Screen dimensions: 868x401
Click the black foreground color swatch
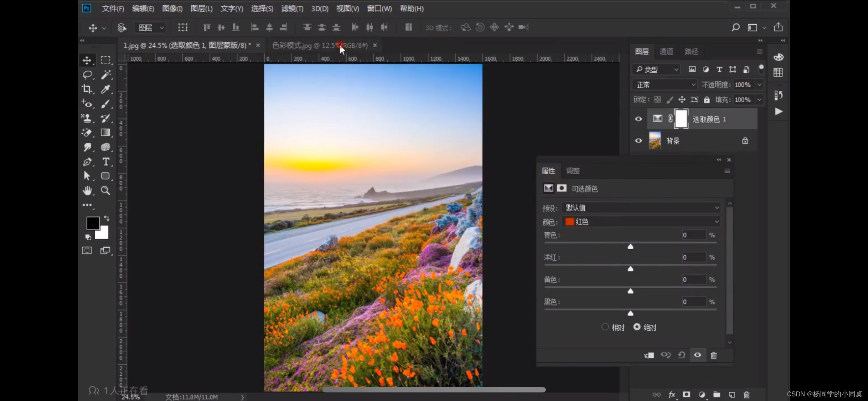(x=92, y=223)
